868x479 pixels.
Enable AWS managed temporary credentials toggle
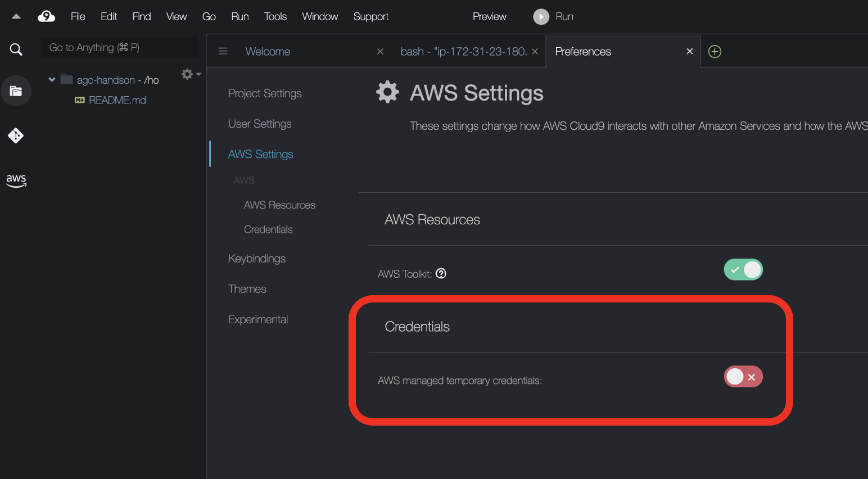[x=743, y=377]
